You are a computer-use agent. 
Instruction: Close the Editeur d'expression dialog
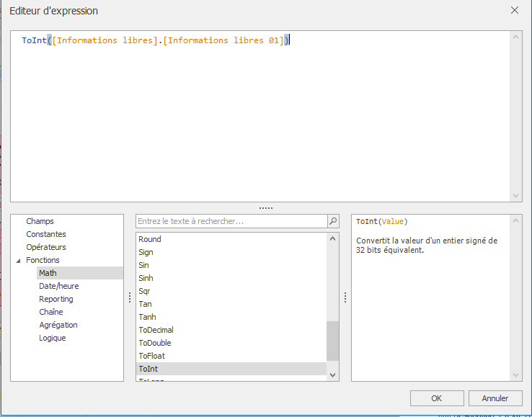[514, 11]
